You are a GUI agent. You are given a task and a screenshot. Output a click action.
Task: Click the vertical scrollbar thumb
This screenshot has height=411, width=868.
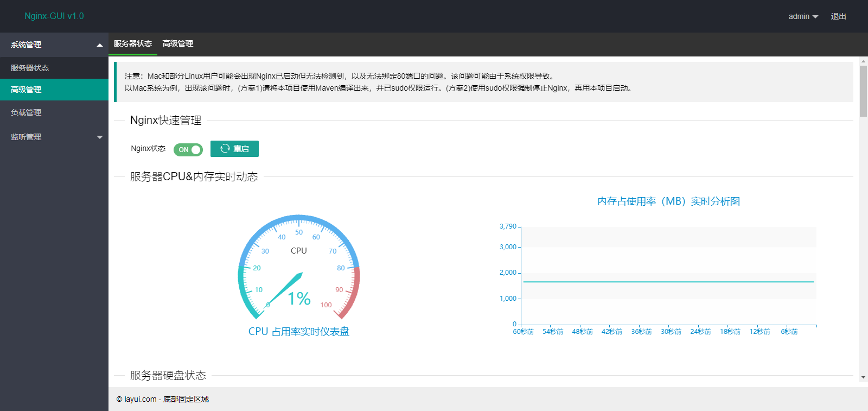pos(863,91)
